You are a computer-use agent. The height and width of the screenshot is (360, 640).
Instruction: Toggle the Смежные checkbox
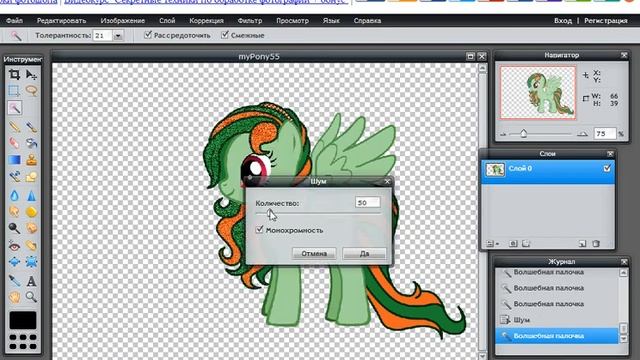[224, 35]
